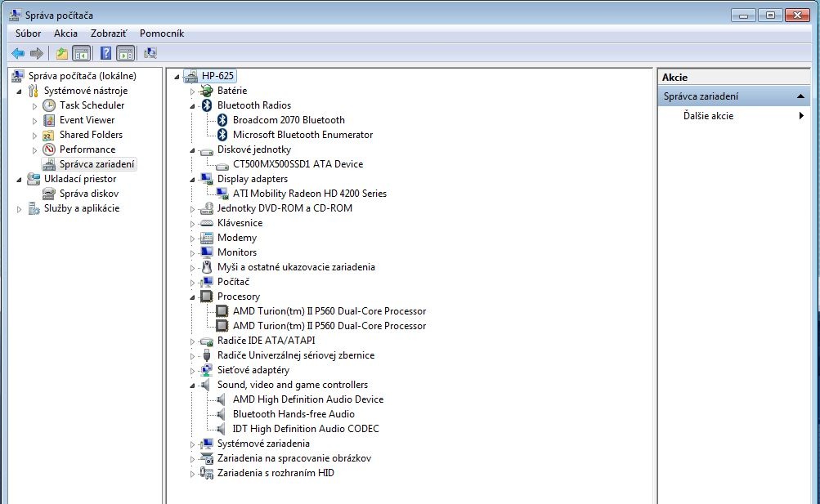This screenshot has height=504, width=820.
Task: Toggle the console tree pane icon
Action: point(81,53)
